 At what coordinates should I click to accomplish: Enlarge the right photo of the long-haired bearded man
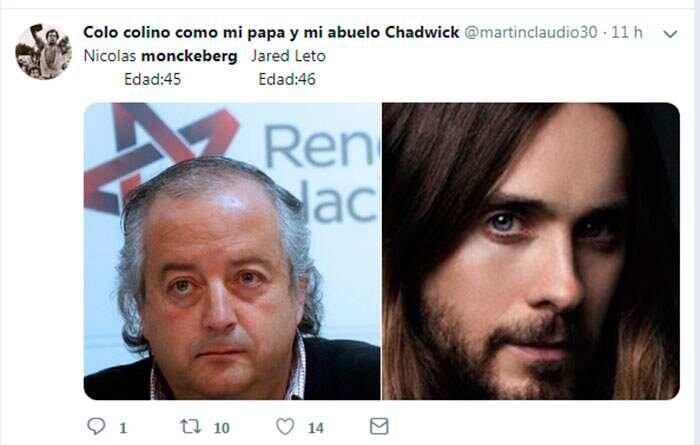(531, 251)
